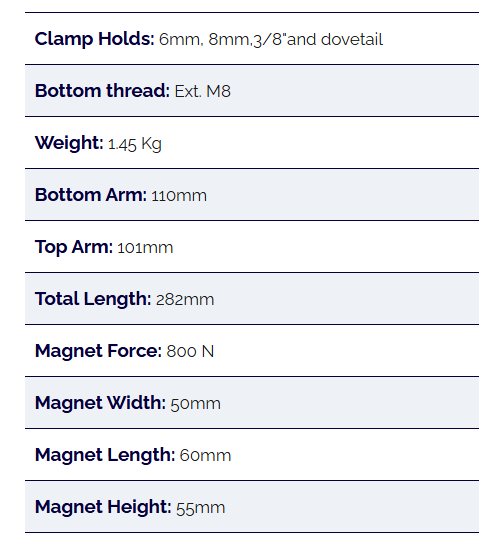
Task: Select the 282mm value
Action: (x=185, y=300)
